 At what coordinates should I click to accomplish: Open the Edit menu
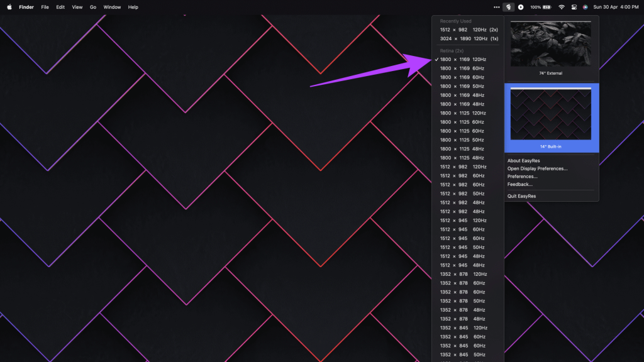point(60,7)
